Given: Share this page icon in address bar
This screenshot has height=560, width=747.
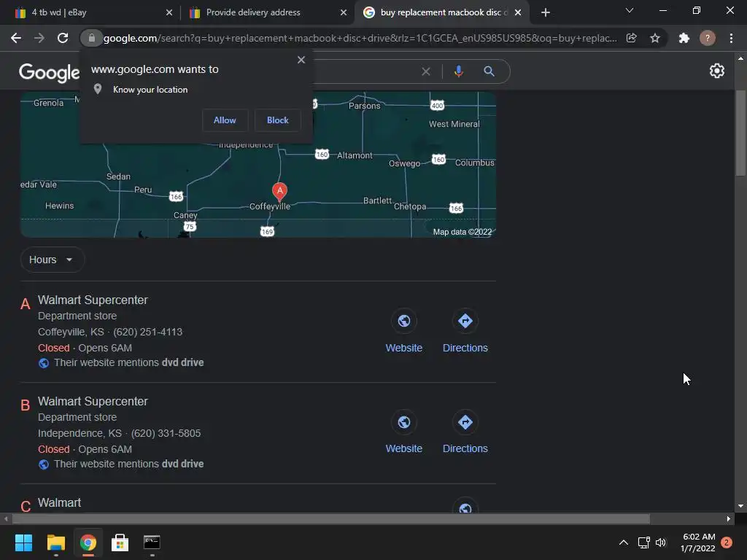Looking at the screenshot, I should click(631, 38).
